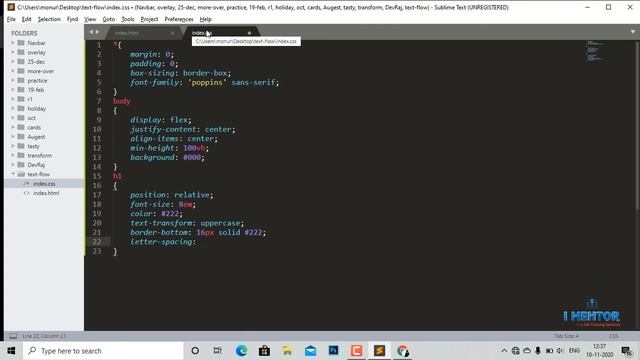
Task: Open the volume control tray icon
Action: (x=560, y=351)
